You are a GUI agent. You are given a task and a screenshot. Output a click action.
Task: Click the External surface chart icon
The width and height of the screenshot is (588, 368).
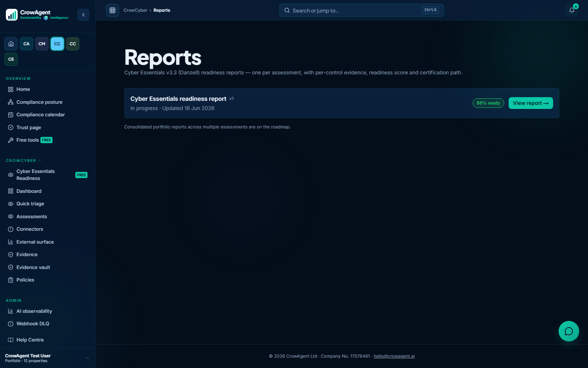[x=11, y=242]
